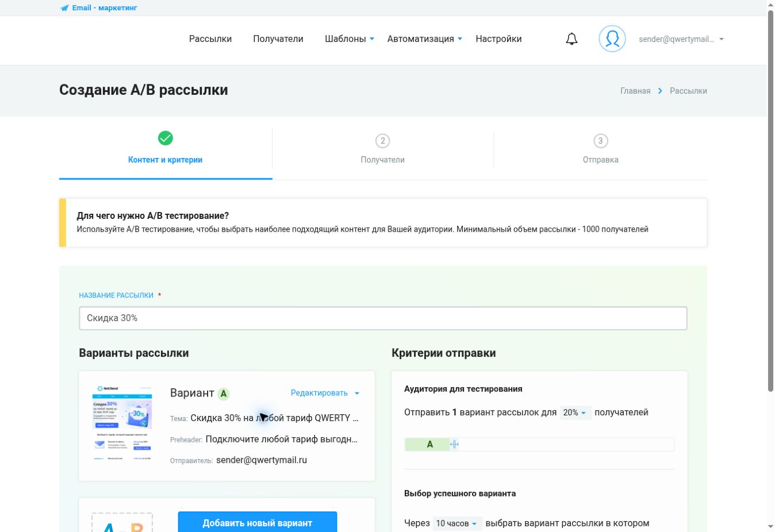The height and width of the screenshot is (532, 775).
Task: Click the user avatar icon
Action: (612, 39)
